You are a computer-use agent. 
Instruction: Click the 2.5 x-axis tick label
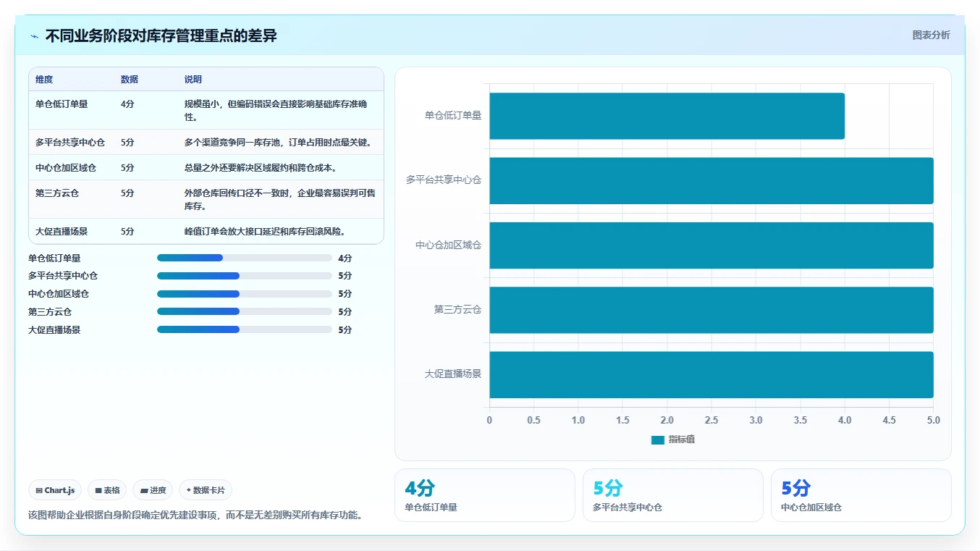tap(711, 421)
